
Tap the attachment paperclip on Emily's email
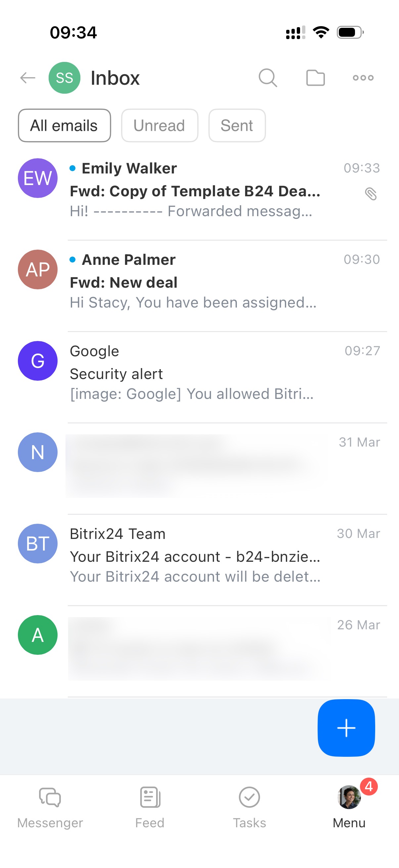(x=371, y=194)
